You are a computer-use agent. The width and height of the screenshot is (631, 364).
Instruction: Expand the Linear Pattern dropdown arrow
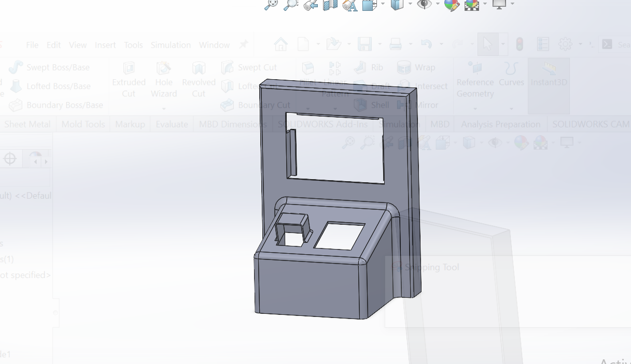(x=335, y=109)
